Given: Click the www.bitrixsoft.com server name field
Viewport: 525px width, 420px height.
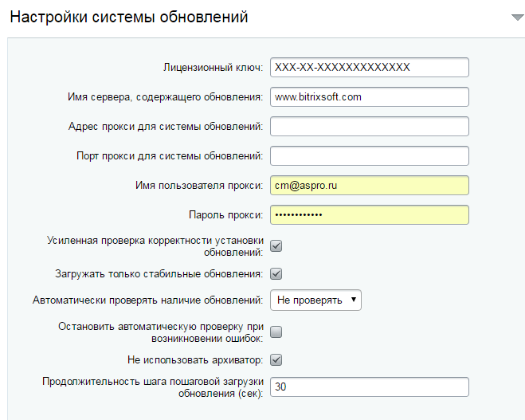Looking at the screenshot, I should (x=370, y=96).
